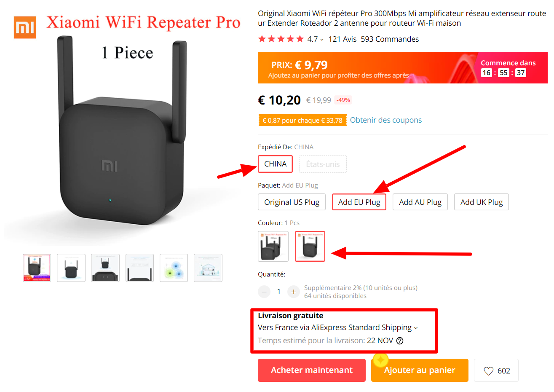Select the 2 pieces color swatch
Screen dimensions: 554x392
273,246
